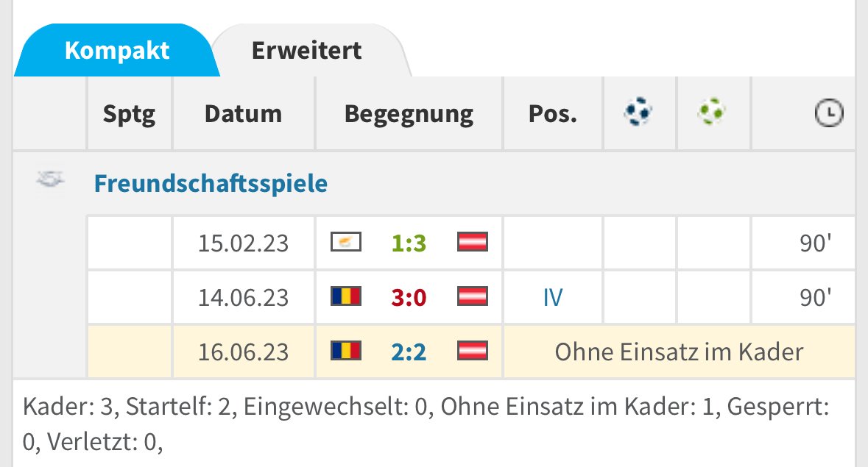
Task: Open the 1:3 match result
Action: pos(409,243)
